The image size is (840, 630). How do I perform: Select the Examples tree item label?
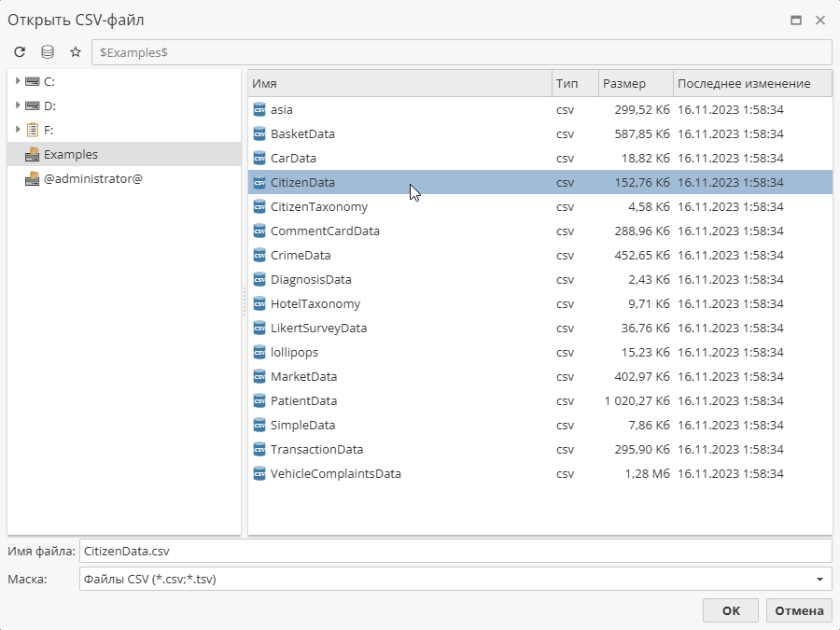71,154
